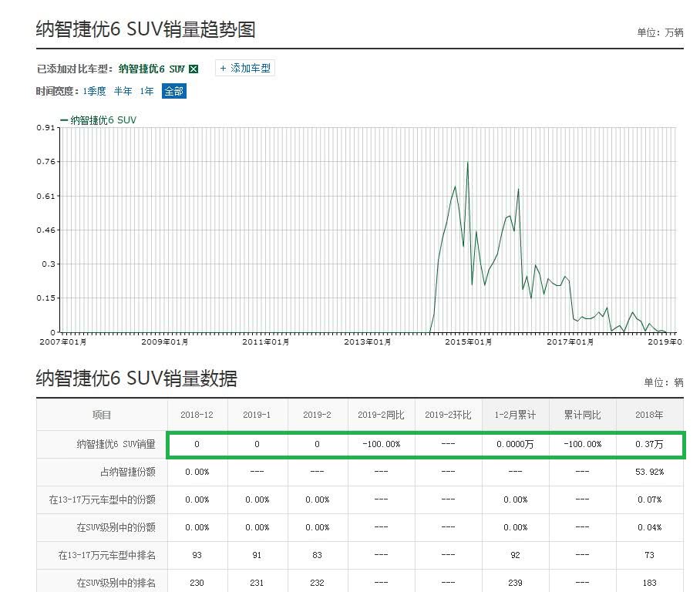Toggle the 纳智捷优6 SUV chart legend entry

[x=98, y=120]
